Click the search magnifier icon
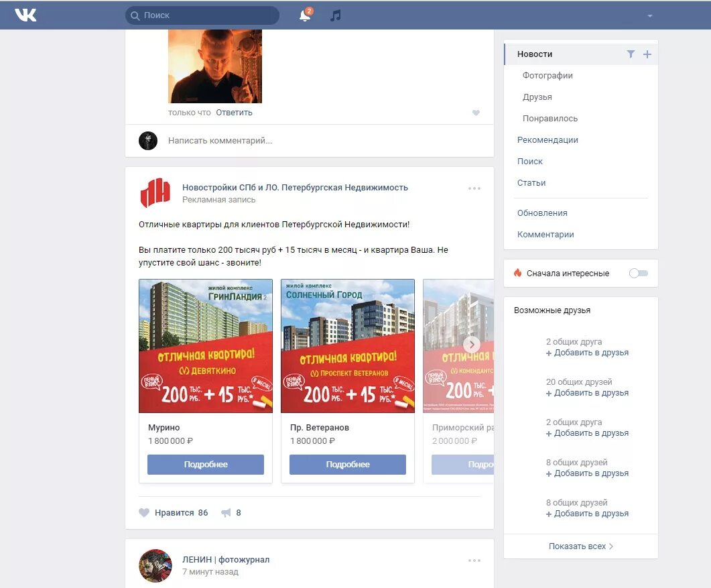The height and width of the screenshot is (588, 711). (x=135, y=15)
